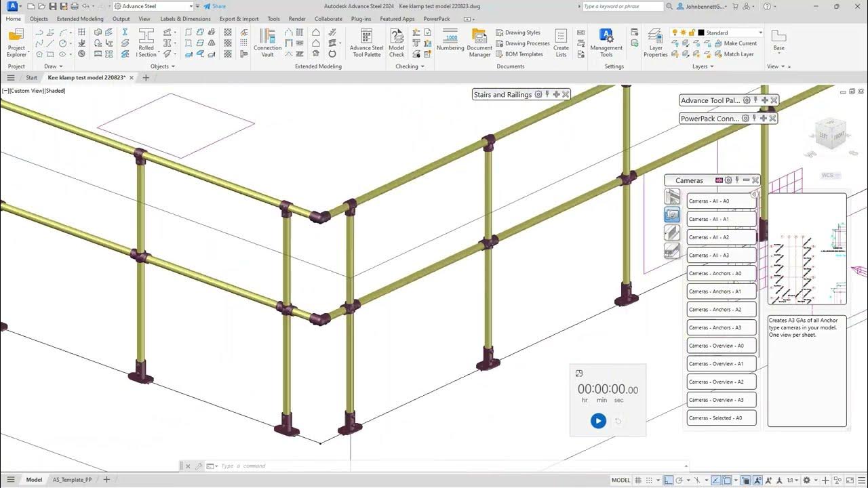Expand the Draw panel

pos(53,66)
